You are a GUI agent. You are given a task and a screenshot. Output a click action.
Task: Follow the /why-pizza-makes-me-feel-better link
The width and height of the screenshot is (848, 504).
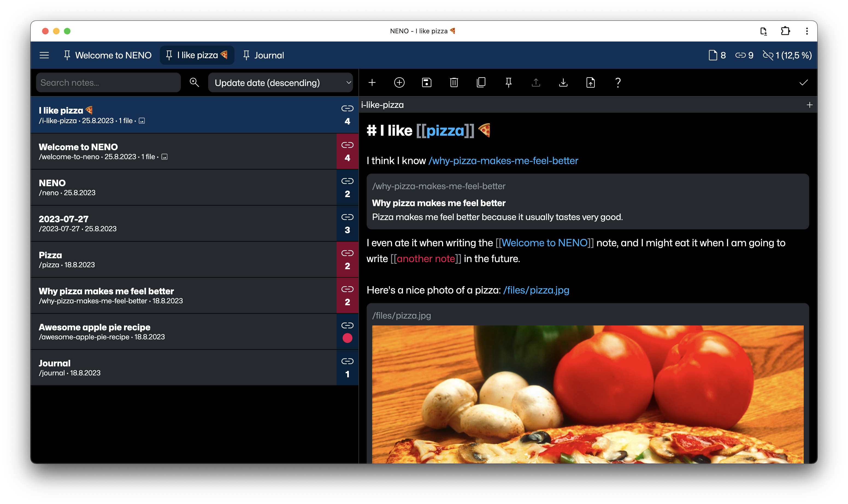point(503,161)
